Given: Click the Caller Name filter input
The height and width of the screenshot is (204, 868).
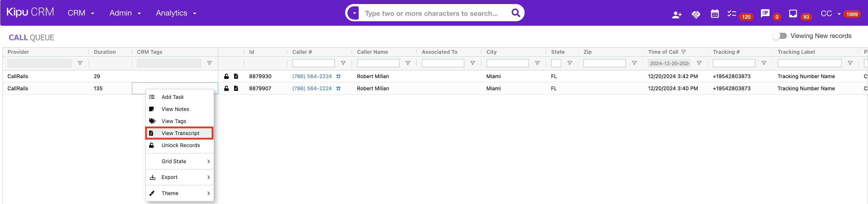Looking at the screenshot, I should pos(378,63).
